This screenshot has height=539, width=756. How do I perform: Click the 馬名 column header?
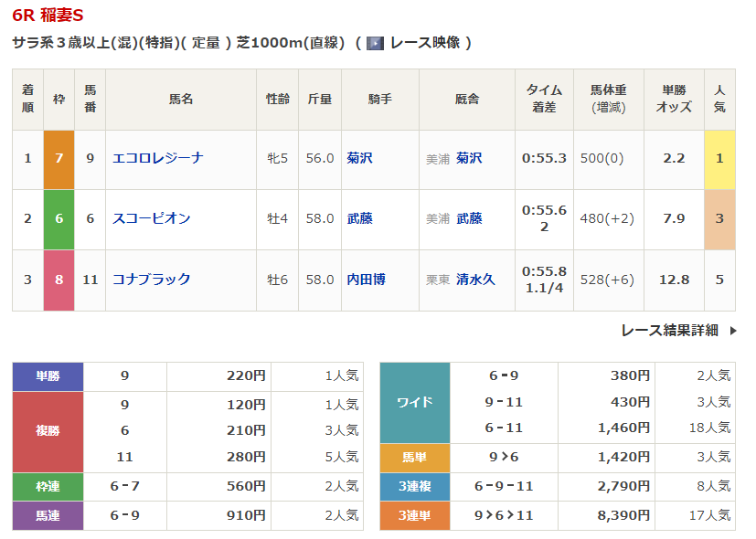coord(181,100)
